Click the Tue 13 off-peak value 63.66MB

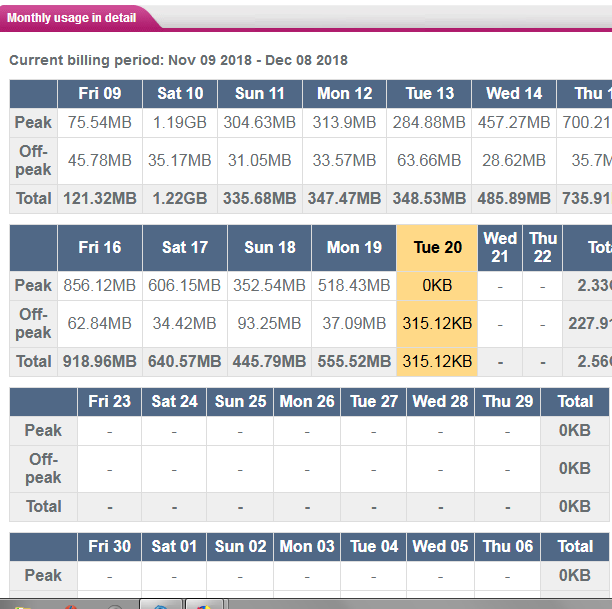(x=430, y=160)
